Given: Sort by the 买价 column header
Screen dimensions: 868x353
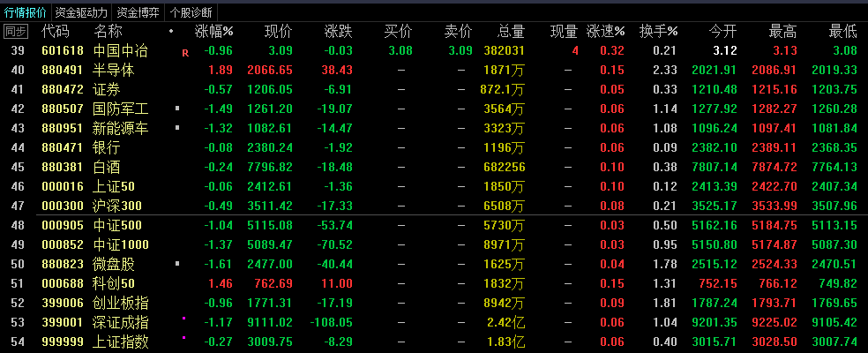Looking at the screenshot, I should pos(399,32).
